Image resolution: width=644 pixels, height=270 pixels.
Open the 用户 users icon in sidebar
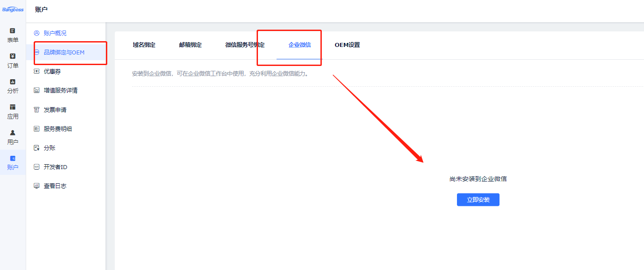coord(12,133)
